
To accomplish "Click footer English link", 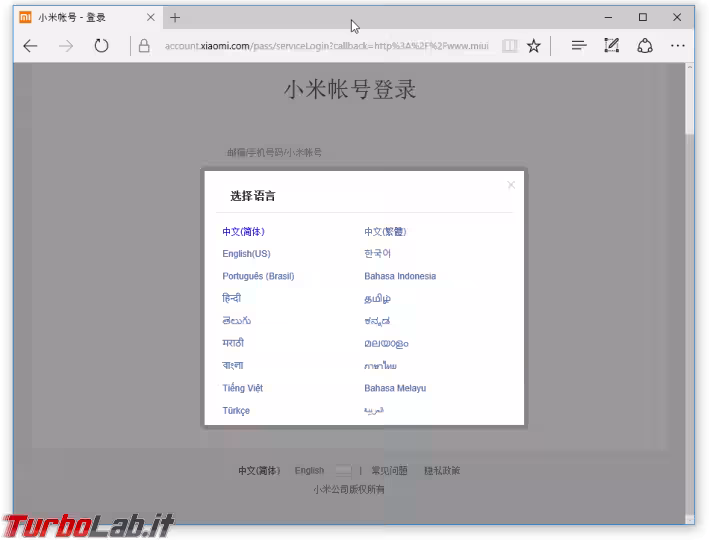I will (x=309, y=471).
